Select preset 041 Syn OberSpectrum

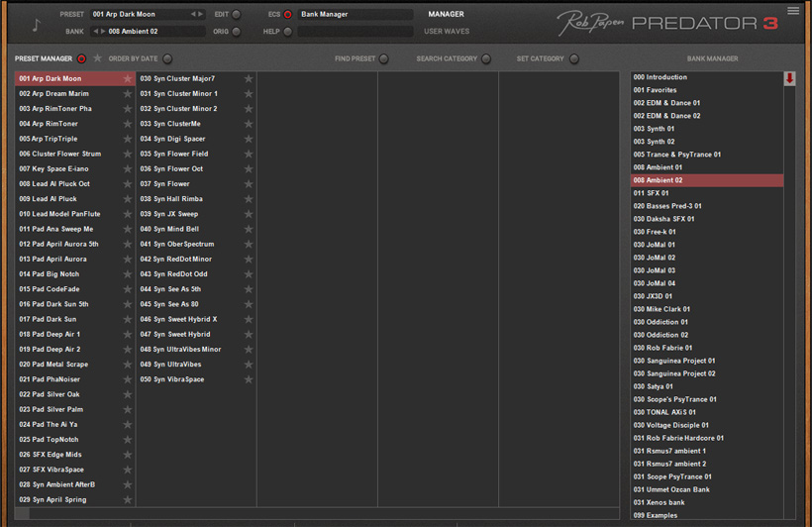tap(196, 244)
